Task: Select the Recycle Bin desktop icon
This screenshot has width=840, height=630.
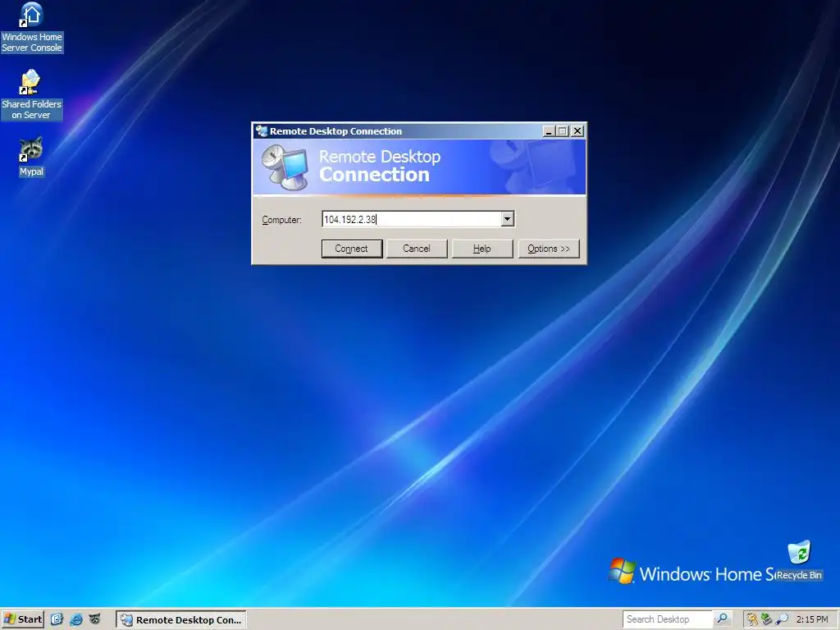Action: [x=799, y=561]
